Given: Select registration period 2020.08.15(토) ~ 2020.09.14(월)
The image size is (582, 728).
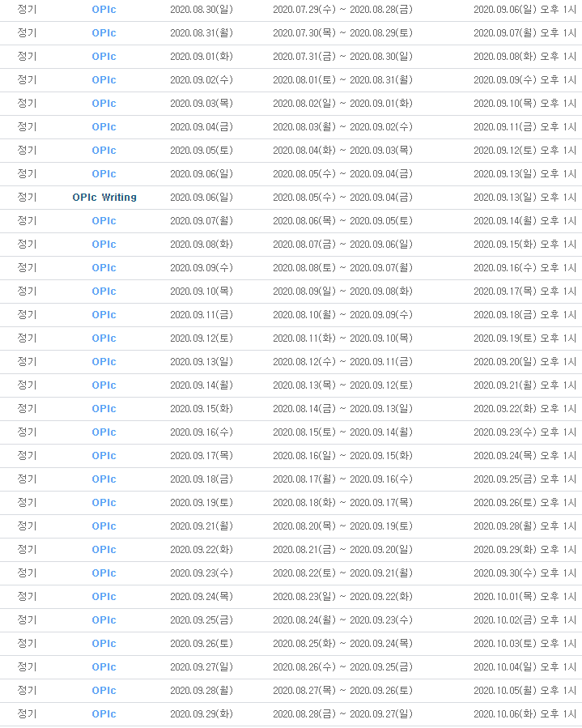Looking at the screenshot, I should [342, 432].
